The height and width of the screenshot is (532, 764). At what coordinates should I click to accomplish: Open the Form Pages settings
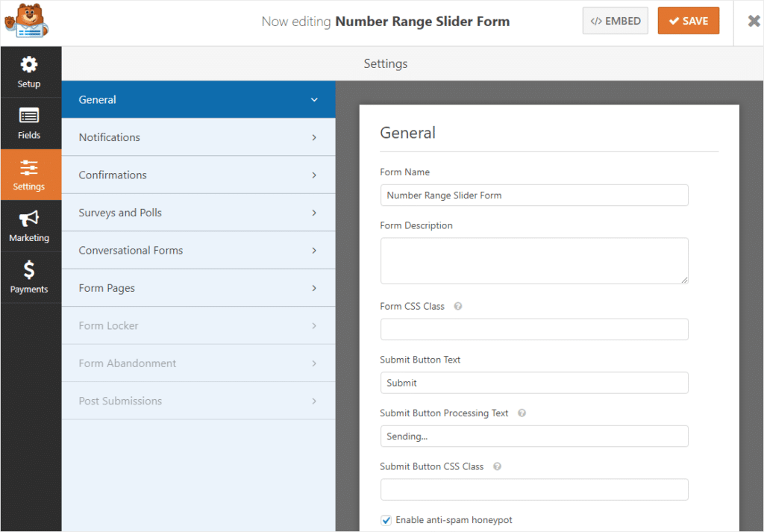click(x=198, y=288)
